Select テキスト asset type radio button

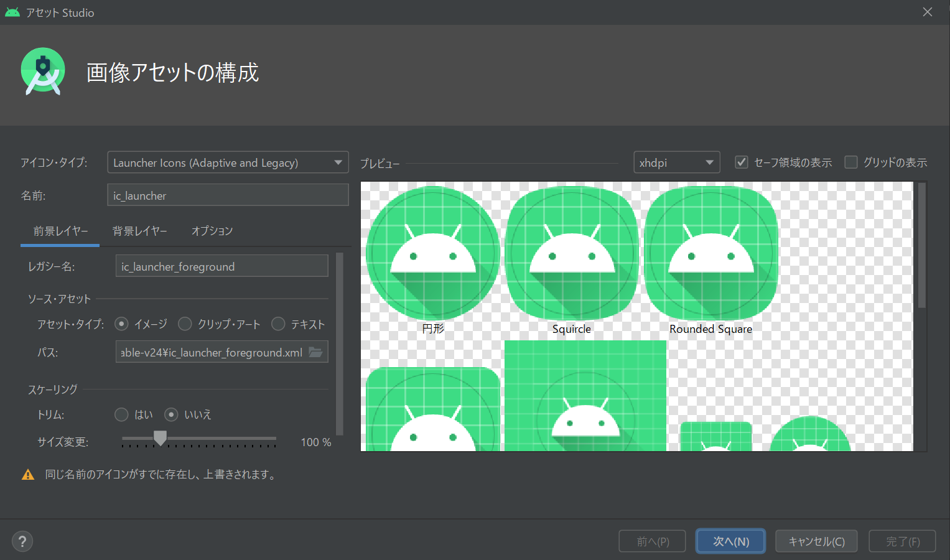(x=278, y=324)
